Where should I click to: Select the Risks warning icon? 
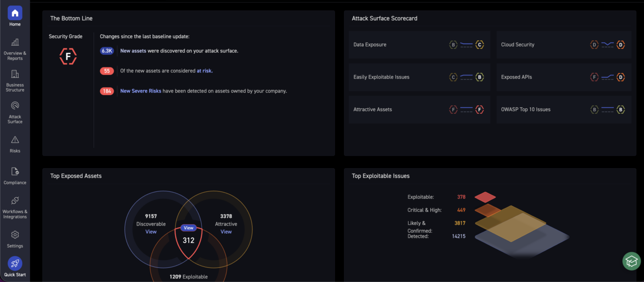coord(15,140)
